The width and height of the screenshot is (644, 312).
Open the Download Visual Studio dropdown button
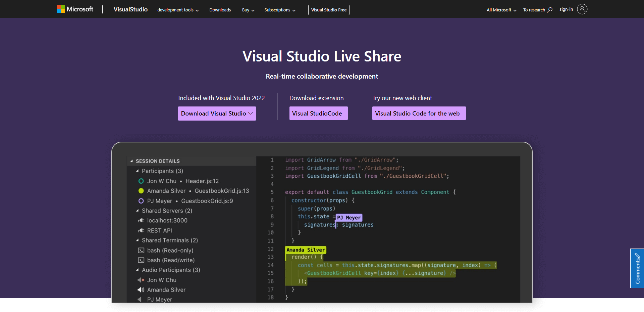[x=217, y=114]
